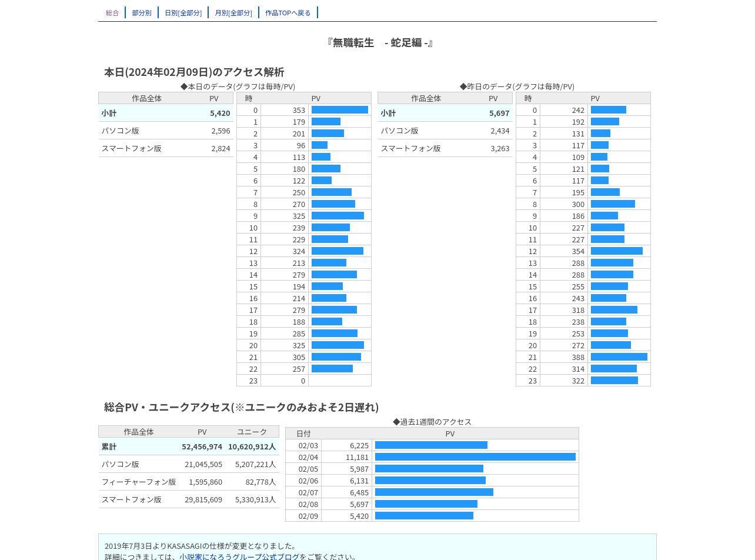Click the 2019年7月3日よりKASASAGIの仕様が変更 notice text
Image resolution: width=755 pixels, height=560 pixels.
coord(201,546)
